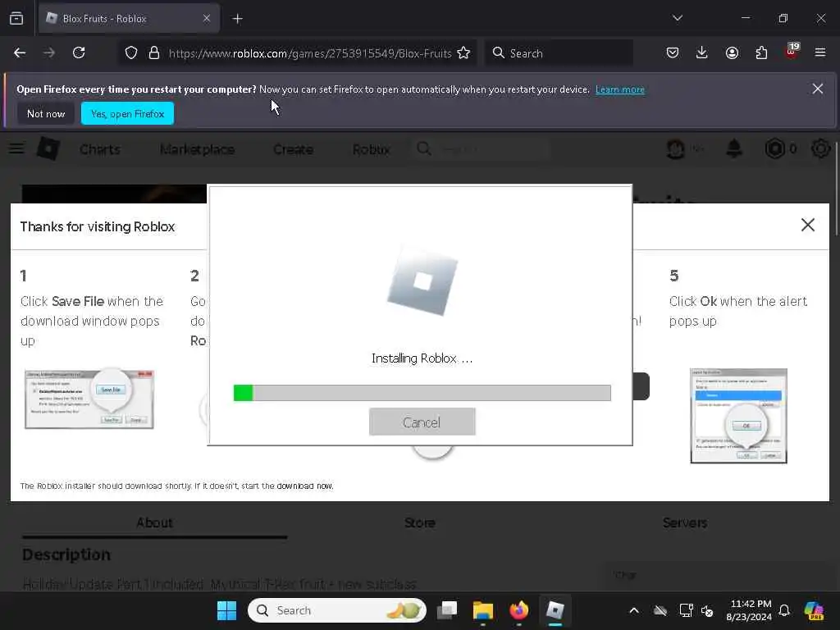Open the Roblox hamburger navigation menu
The height and width of the screenshot is (630, 840).
coord(16,148)
